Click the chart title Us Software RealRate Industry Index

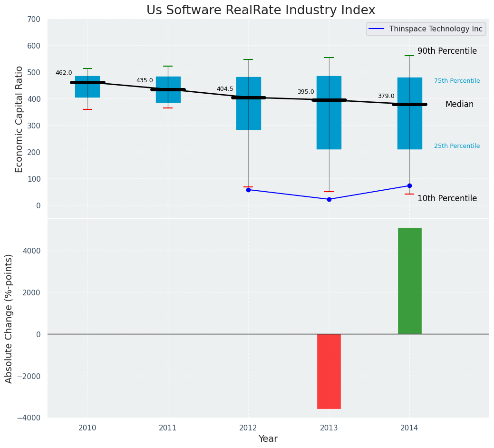click(261, 10)
